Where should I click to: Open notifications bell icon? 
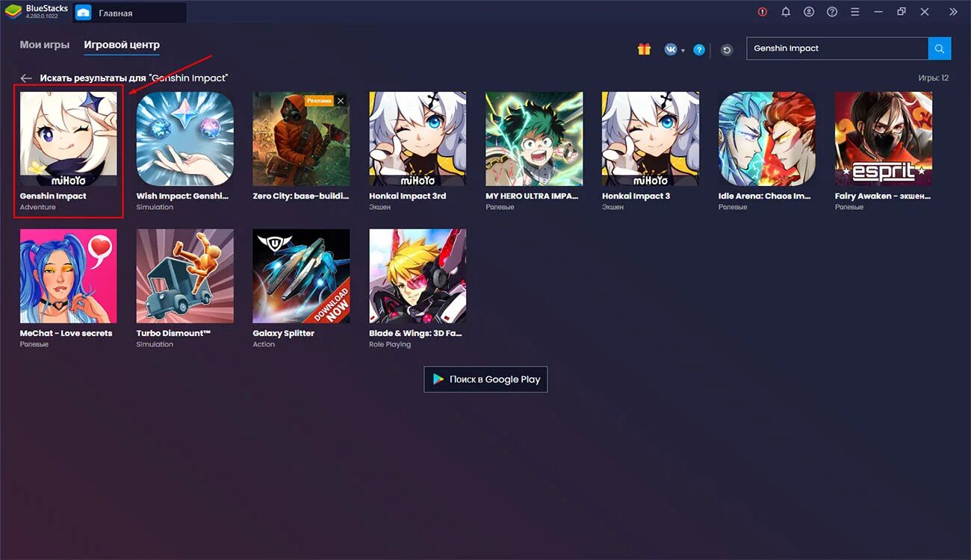(x=786, y=12)
